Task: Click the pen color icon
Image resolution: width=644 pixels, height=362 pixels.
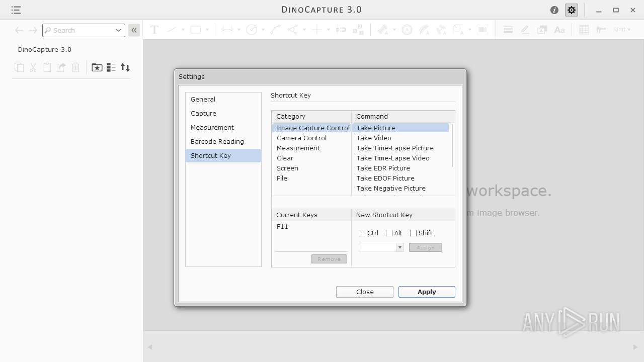Action: 525,30
